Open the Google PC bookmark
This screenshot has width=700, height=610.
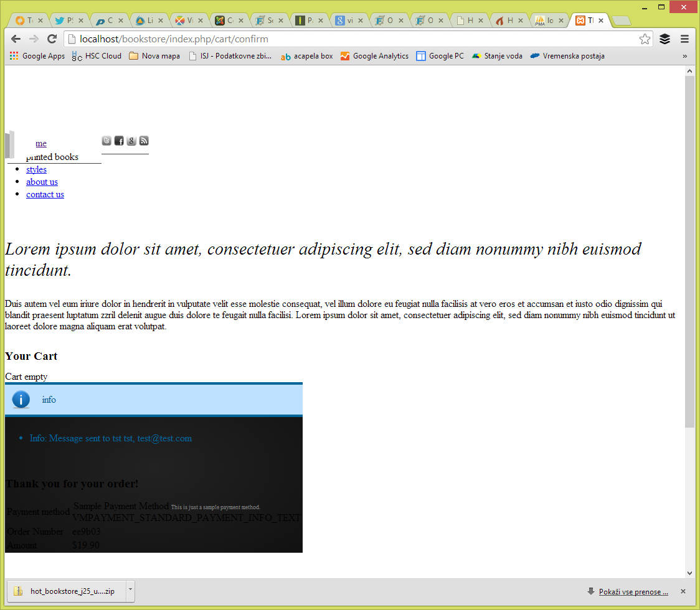tap(440, 56)
